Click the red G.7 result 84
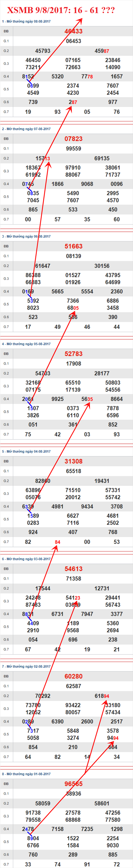This screenshot has width=133, height=868. click(58, 542)
